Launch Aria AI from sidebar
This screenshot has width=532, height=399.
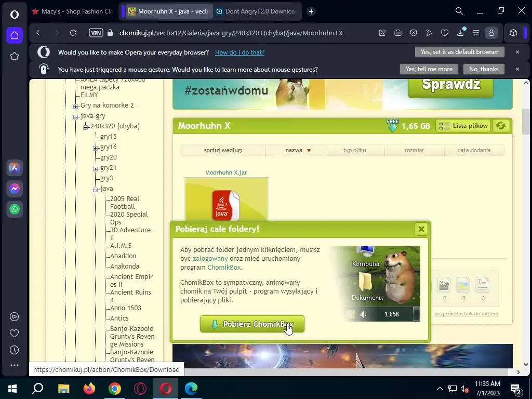(14, 168)
